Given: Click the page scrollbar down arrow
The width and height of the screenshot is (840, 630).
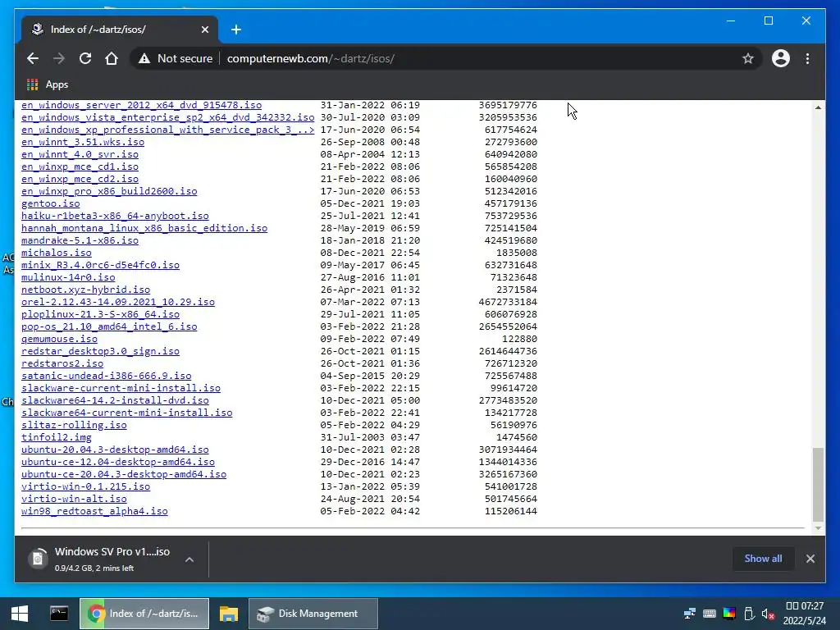Looking at the screenshot, I should (x=818, y=528).
